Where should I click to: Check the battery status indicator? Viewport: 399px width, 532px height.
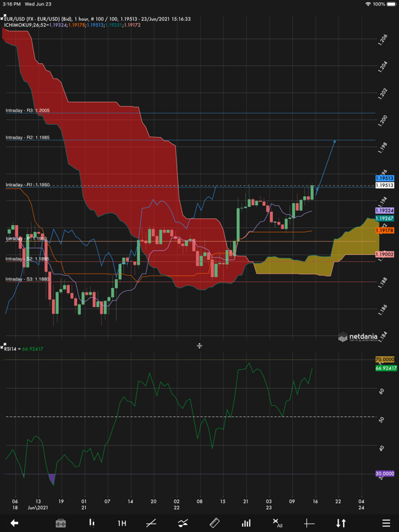point(392,4)
